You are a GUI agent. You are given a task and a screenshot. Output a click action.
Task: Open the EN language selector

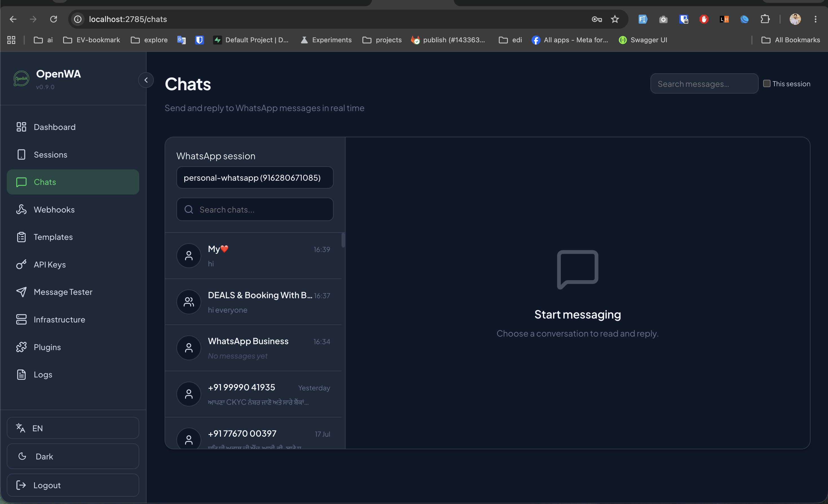click(73, 428)
